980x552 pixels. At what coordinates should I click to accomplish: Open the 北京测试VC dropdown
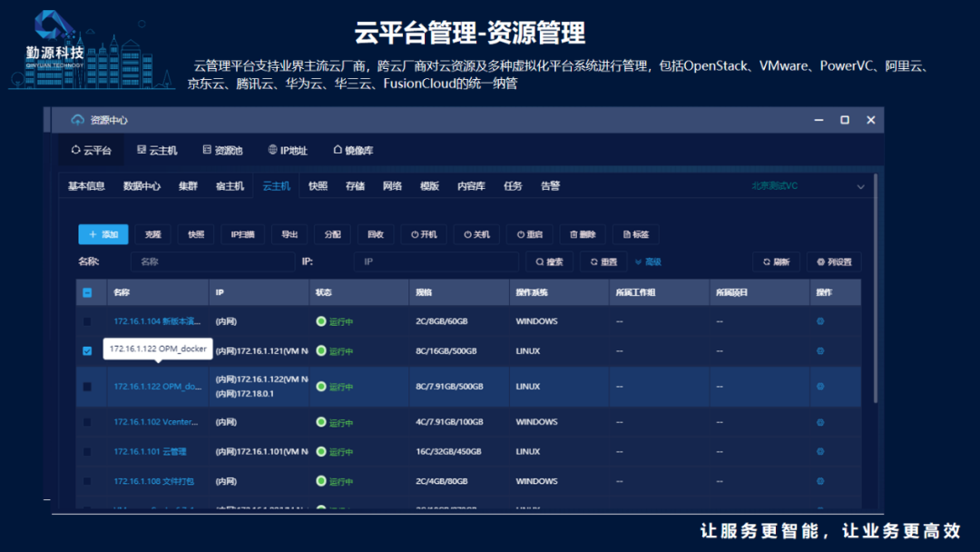(x=817, y=185)
